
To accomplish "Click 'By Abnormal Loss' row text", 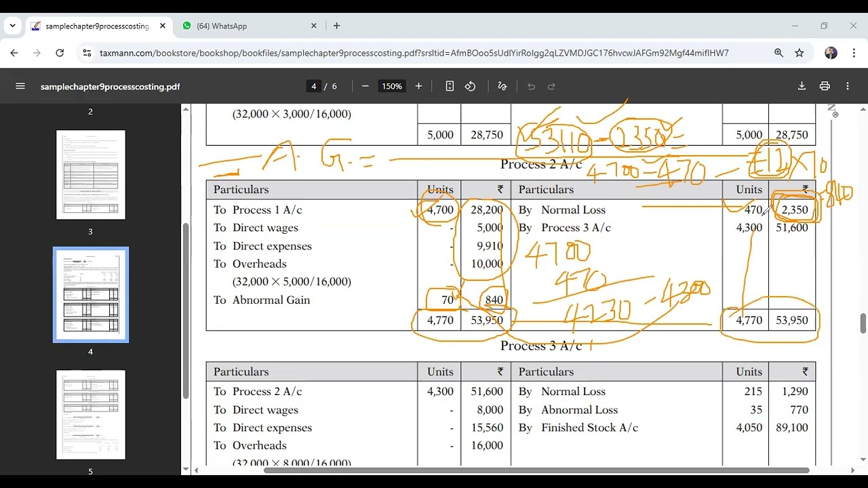I will pyautogui.click(x=568, y=409).
